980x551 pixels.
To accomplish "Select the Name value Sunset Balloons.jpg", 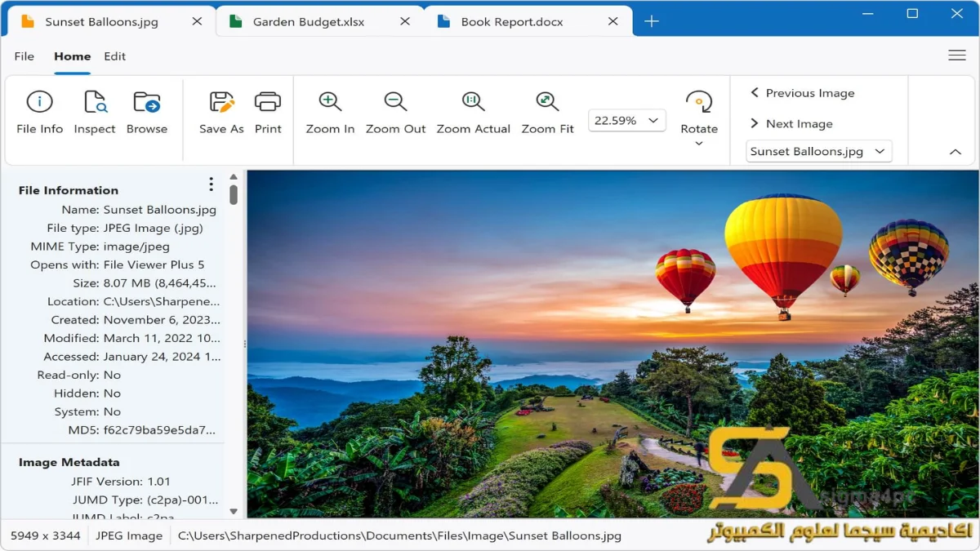I will pyautogui.click(x=160, y=210).
